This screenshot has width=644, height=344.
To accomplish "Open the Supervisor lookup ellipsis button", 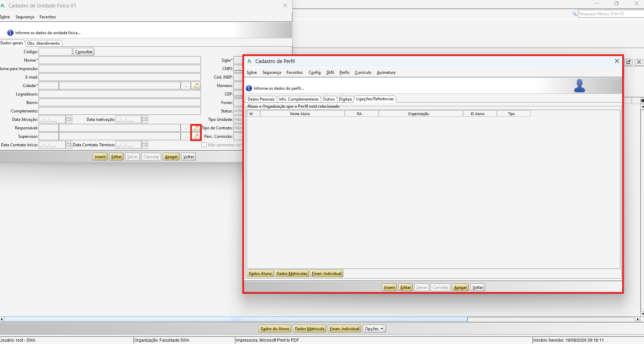I will click(186, 136).
